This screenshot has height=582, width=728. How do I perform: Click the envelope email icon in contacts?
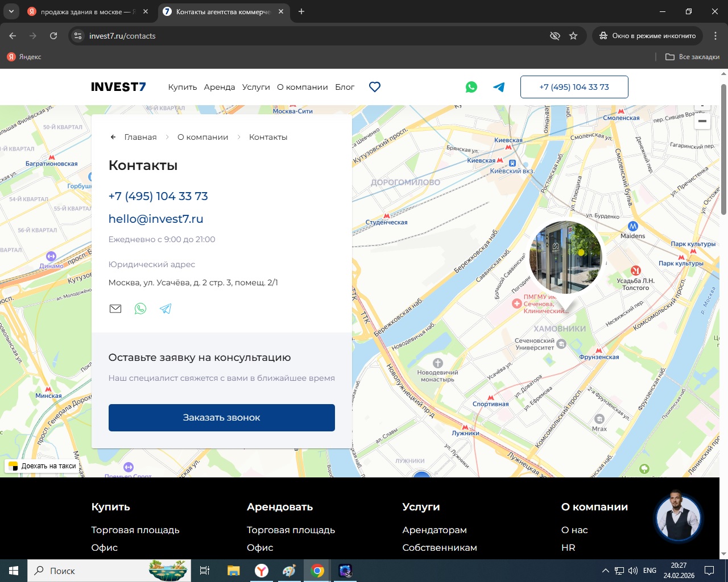pyautogui.click(x=115, y=309)
